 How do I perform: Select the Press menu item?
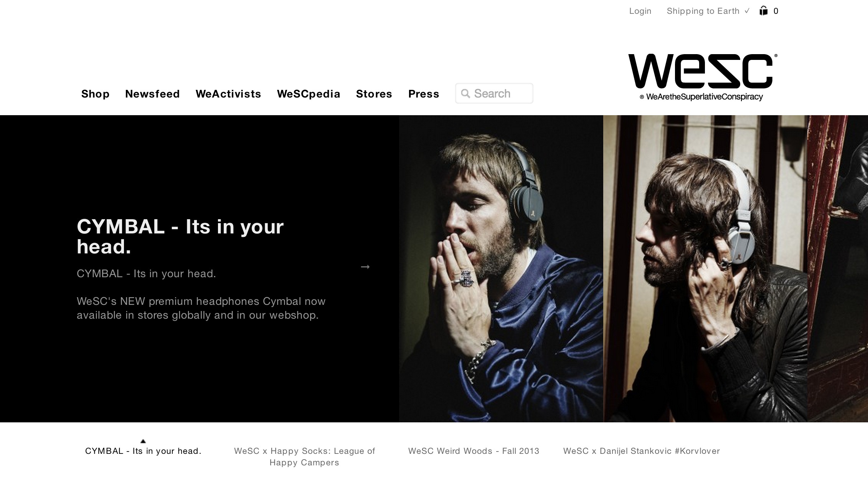(424, 94)
